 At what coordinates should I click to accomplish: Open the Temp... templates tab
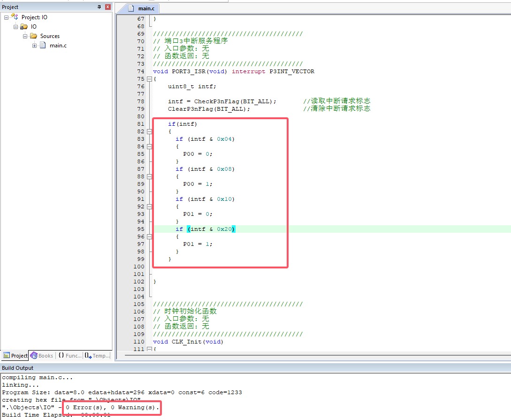(x=98, y=356)
